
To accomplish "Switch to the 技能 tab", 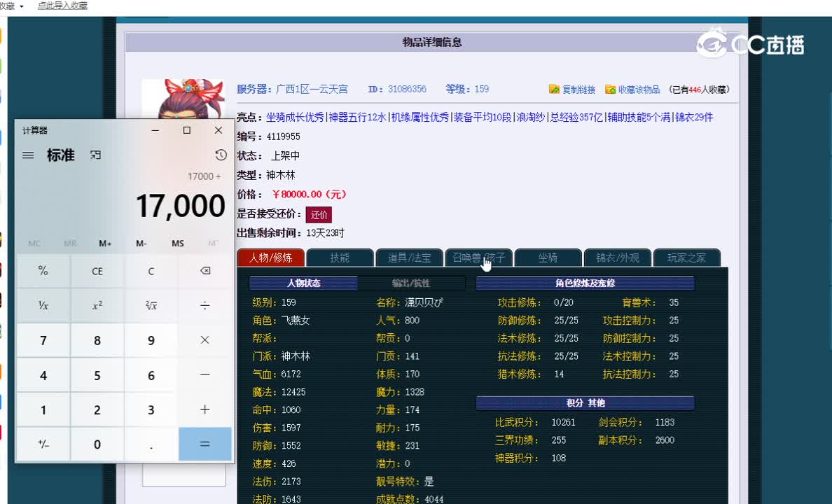I will click(340, 258).
